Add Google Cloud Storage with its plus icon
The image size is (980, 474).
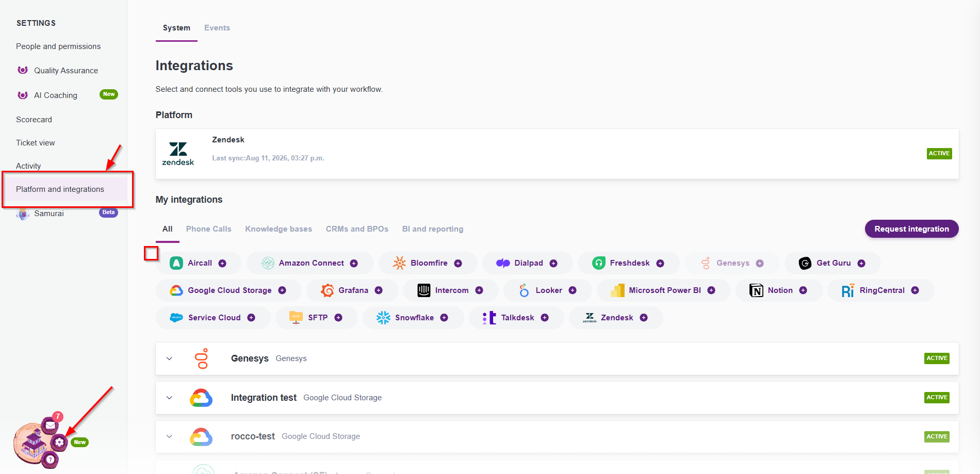(282, 290)
